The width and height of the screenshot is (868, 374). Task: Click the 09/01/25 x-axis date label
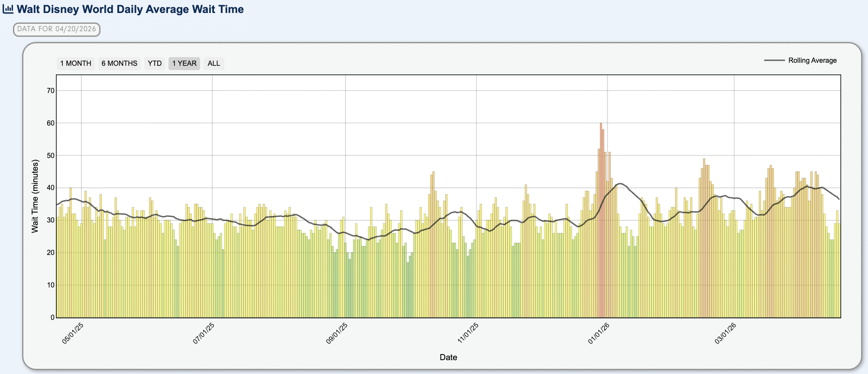click(337, 333)
